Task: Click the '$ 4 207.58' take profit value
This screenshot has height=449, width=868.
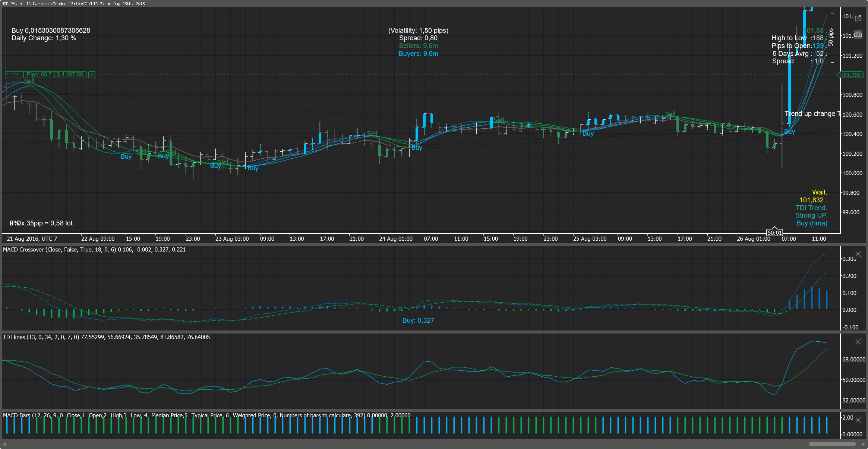Action: coord(70,75)
